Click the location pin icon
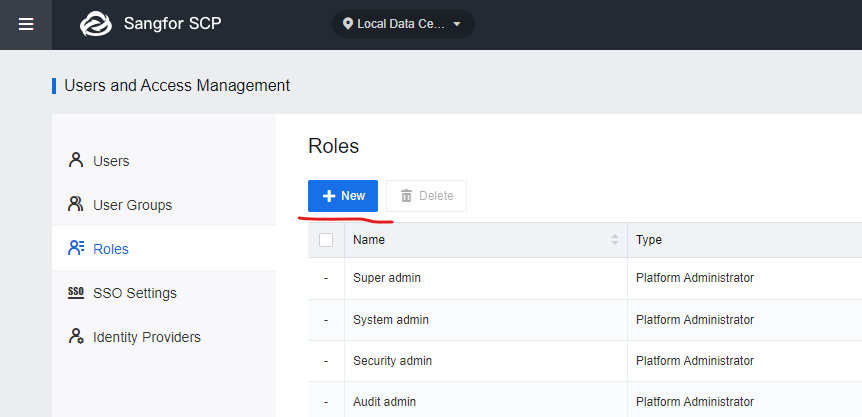This screenshot has width=862, height=417. 347,24
